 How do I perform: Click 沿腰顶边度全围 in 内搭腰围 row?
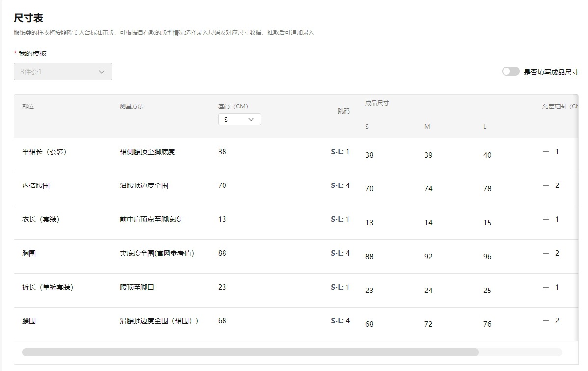pos(143,185)
